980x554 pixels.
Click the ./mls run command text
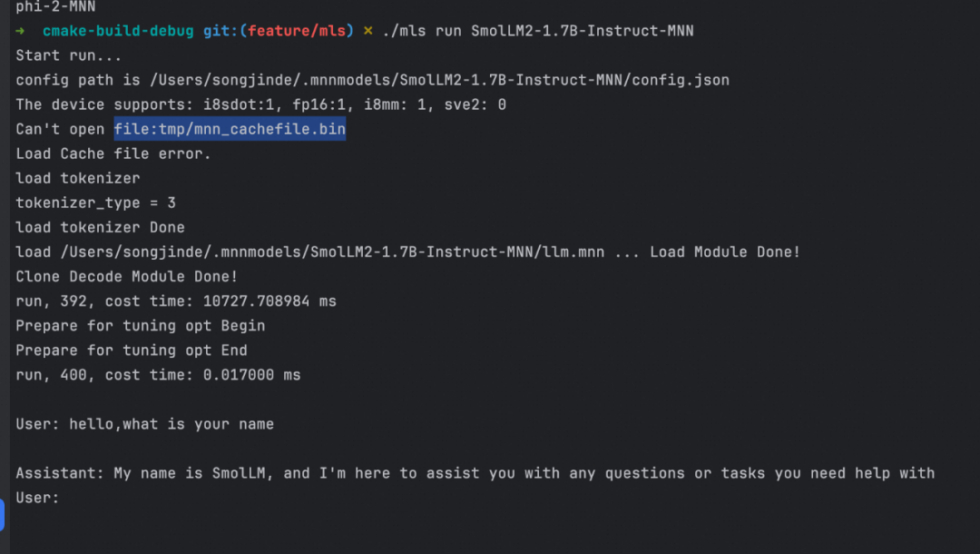[423, 31]
